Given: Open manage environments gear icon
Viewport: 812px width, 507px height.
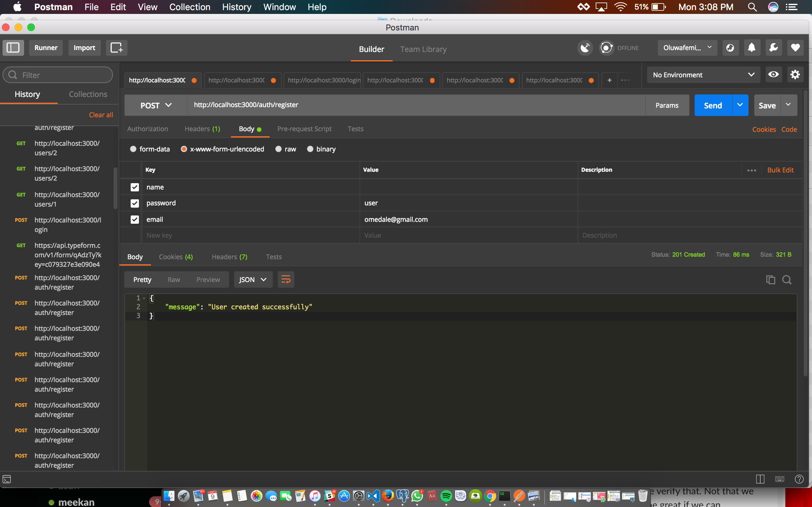Looking at the screenshot, I should tap(795, 74).
